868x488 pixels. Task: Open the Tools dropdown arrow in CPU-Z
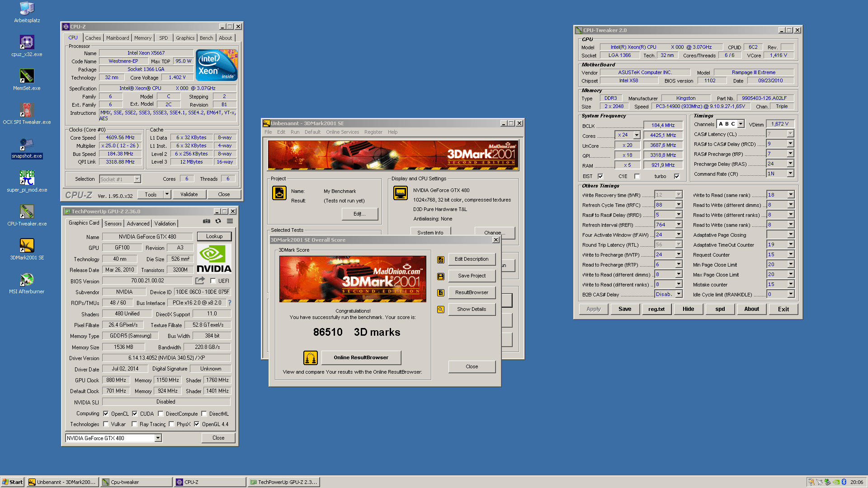pyautogui.click(x=167, y=194)
